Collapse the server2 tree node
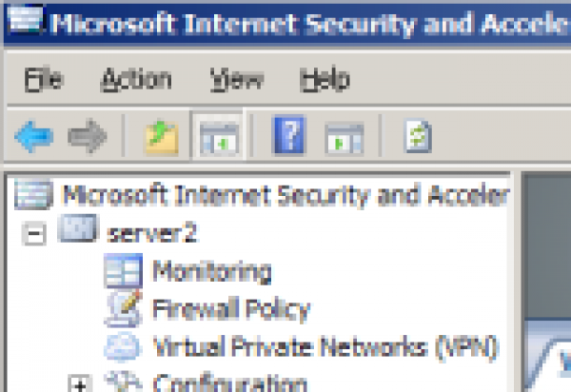Viewport: 571px width, 392px height. tap(35, 234)
